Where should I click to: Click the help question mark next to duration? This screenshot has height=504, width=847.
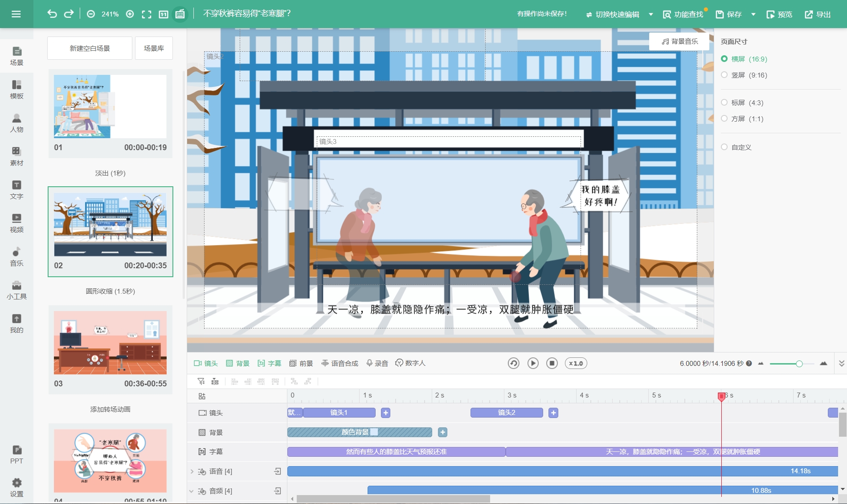pos(749,364)
